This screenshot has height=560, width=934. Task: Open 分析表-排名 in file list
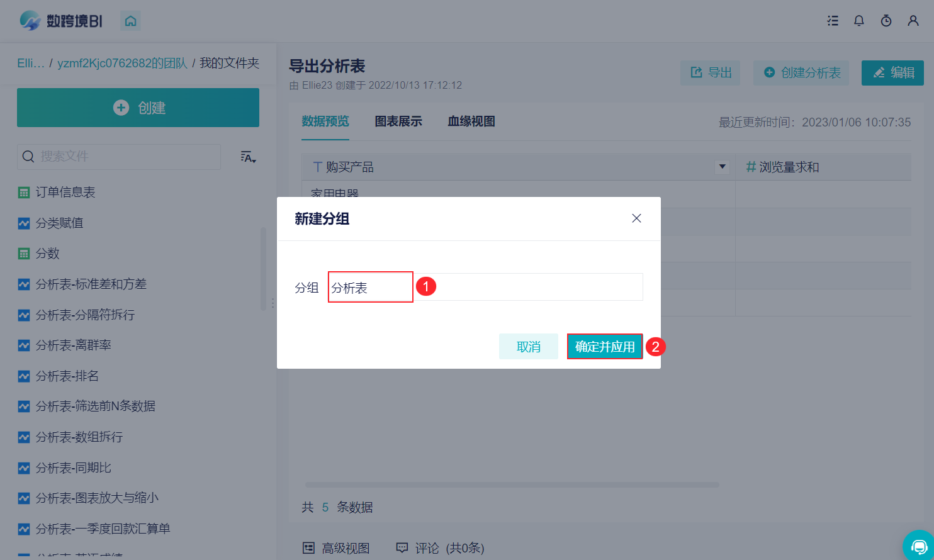click(x=67, y=376)
